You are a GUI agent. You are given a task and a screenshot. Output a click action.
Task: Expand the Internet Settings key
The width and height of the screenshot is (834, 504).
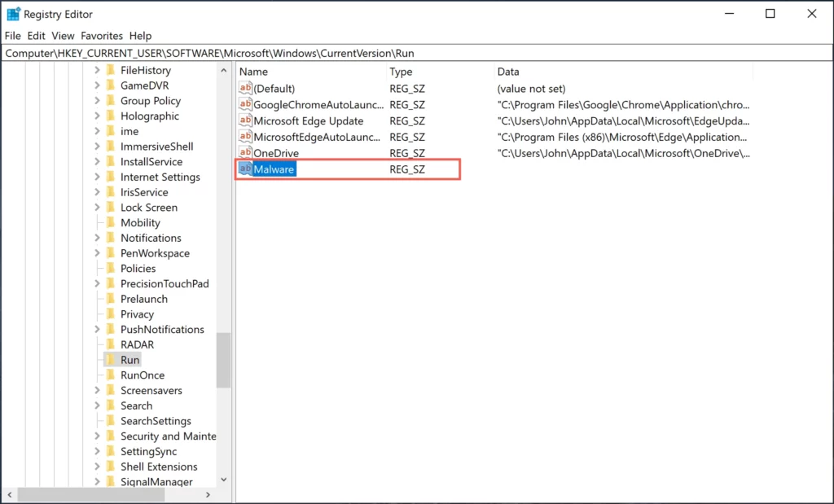point(99,177)
